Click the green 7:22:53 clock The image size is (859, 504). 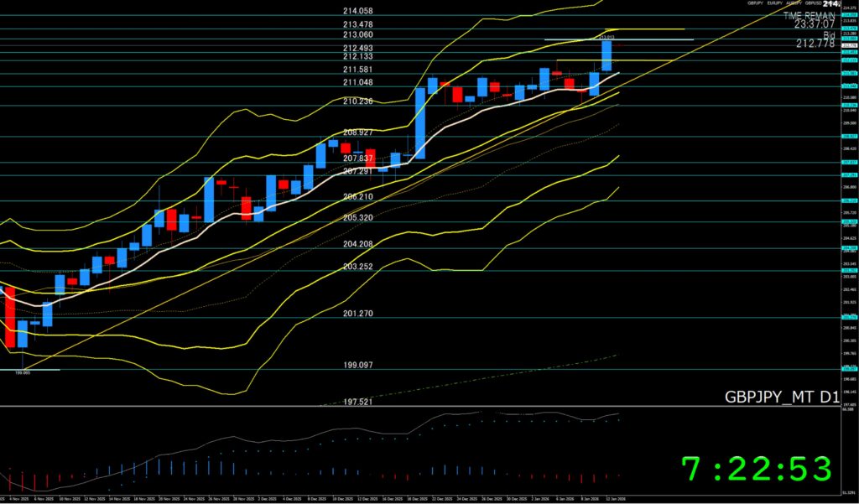pyautogui.click(x=756, y=469)
